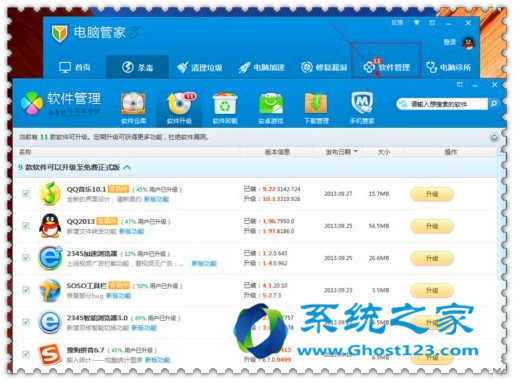Uncheck the 2345加速浏览器 checkbox

(x=26, y=258)
